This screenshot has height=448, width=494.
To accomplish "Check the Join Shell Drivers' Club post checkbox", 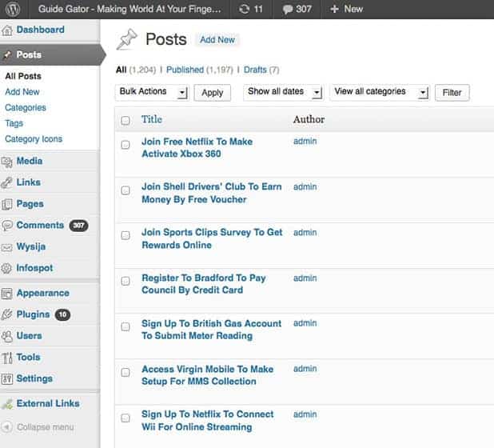I will coord(125,190).
